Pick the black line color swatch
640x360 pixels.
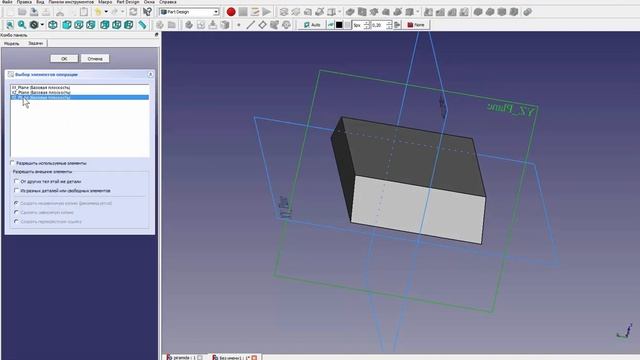(x=339, y=25)
